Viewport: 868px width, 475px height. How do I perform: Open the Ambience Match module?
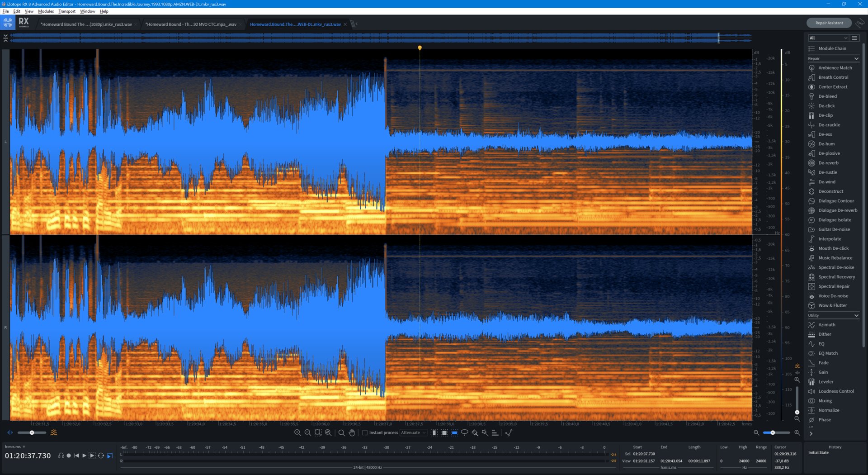click(x=835, y=68)
